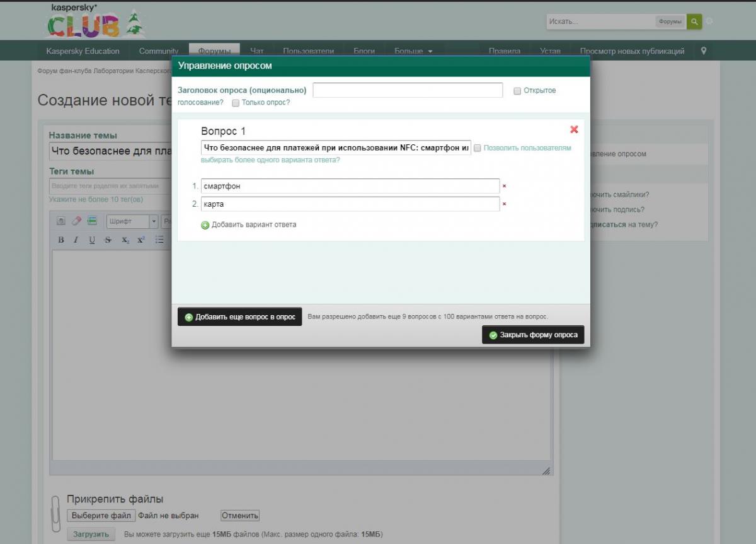Open the 'Форумы' search scope selector

click(670, 21)
